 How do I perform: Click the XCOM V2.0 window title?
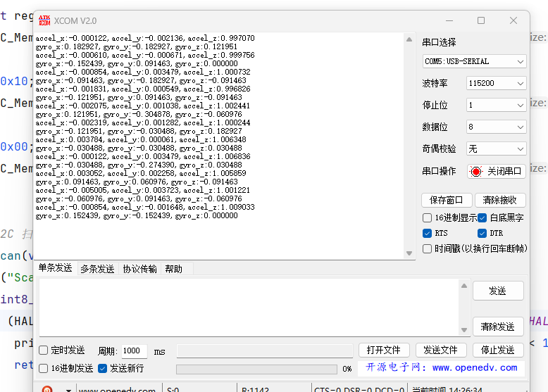[x=75, y=21]
